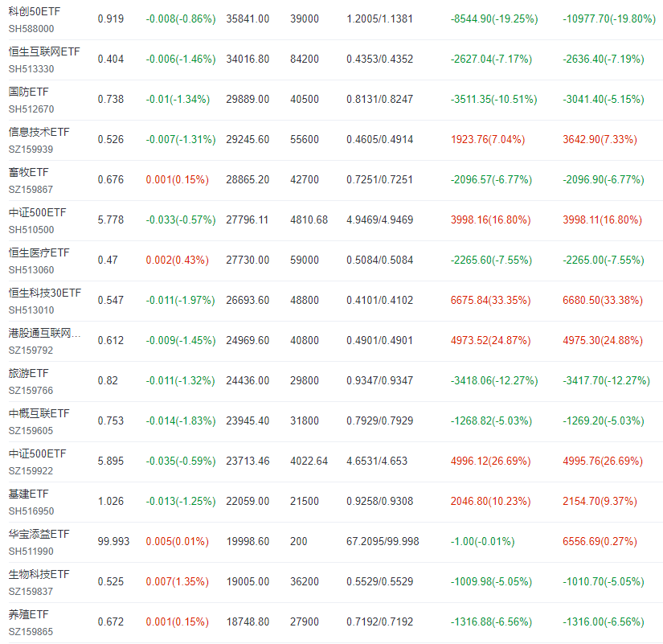The width and height of the screenshot is (663, 644).
Task: Select code SH513330
Action: point(31,69)
